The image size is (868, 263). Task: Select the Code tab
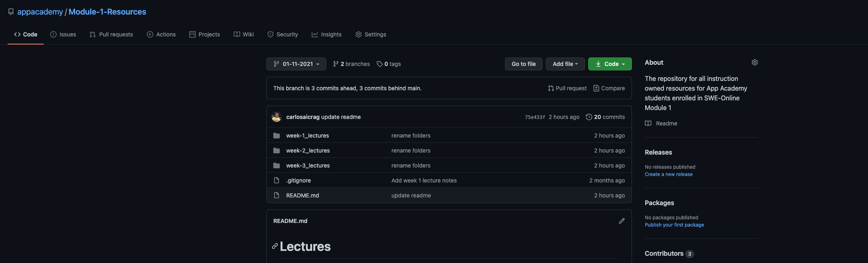click(25, 34)
